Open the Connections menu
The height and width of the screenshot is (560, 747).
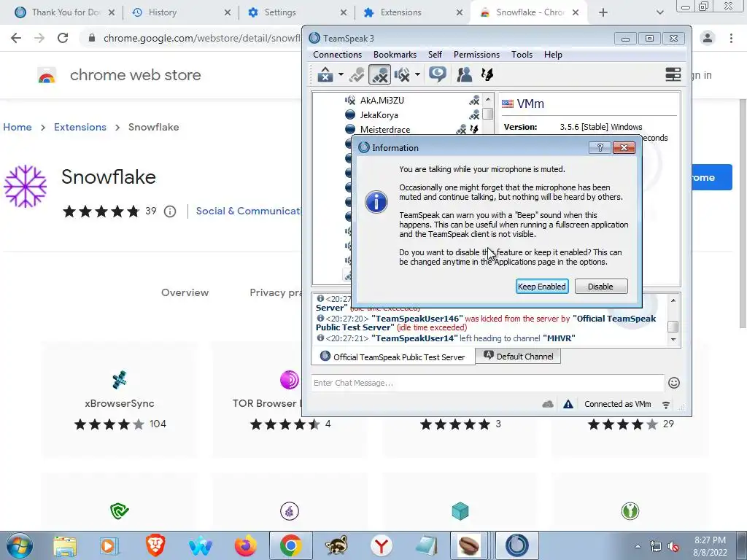point(337,54)
